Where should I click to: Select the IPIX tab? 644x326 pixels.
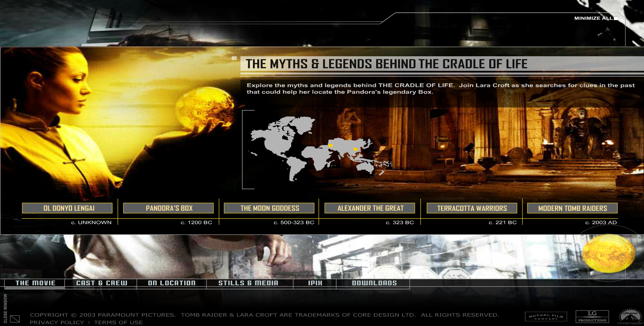point(315,283)
